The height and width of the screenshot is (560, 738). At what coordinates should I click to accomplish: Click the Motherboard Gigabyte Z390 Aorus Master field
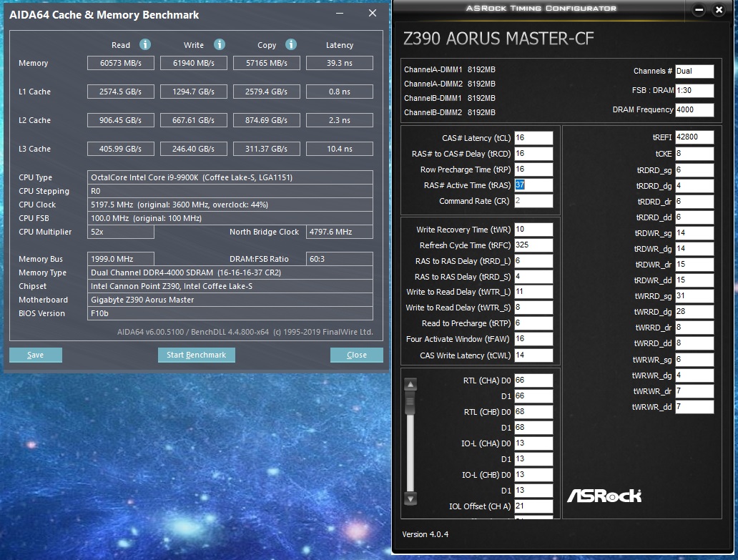(230, 300)
